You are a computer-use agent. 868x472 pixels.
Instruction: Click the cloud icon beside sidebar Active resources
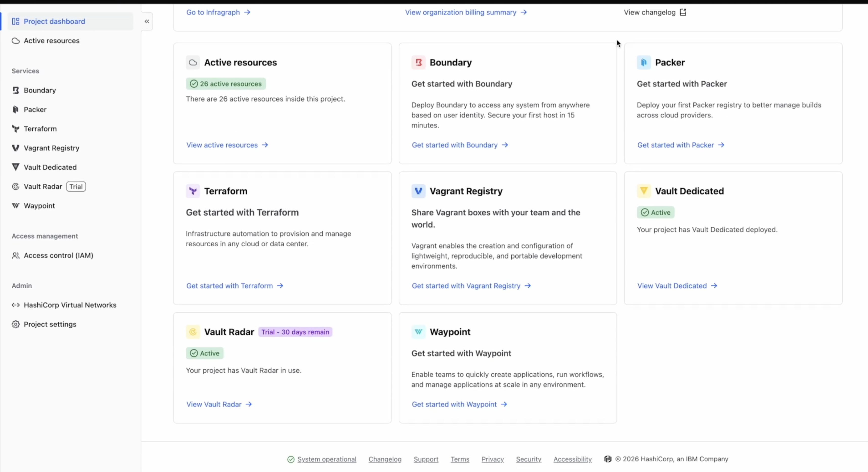pyautogui.click(x=15, y=40)
